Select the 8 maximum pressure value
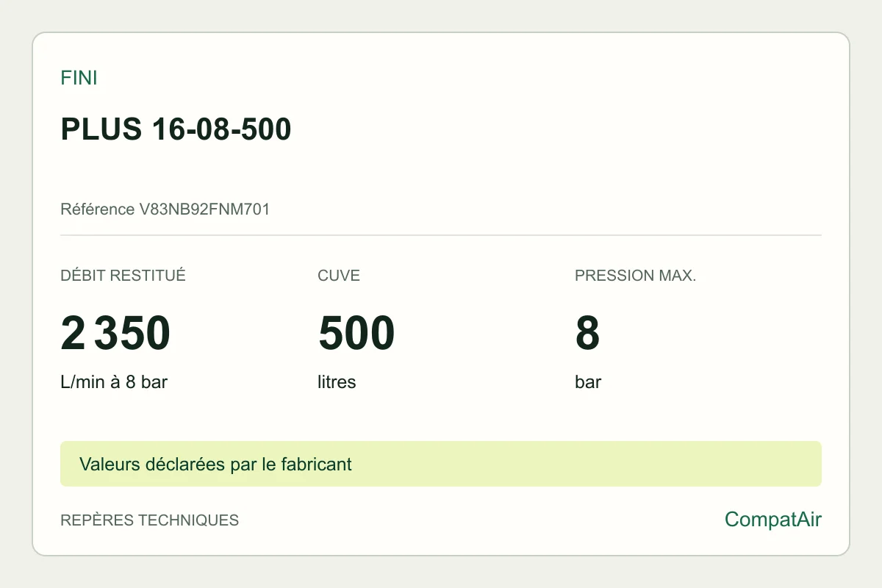This screenshot has height=588, width=882. click(587, 333)
